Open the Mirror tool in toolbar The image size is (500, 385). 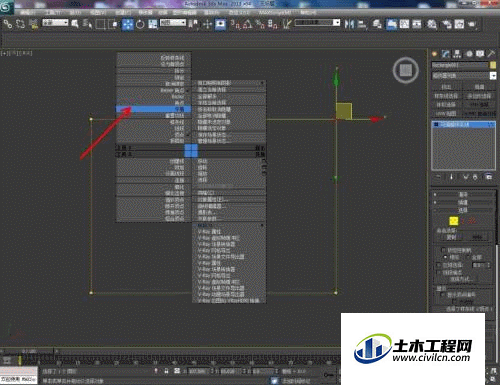(x=350, y=24)
